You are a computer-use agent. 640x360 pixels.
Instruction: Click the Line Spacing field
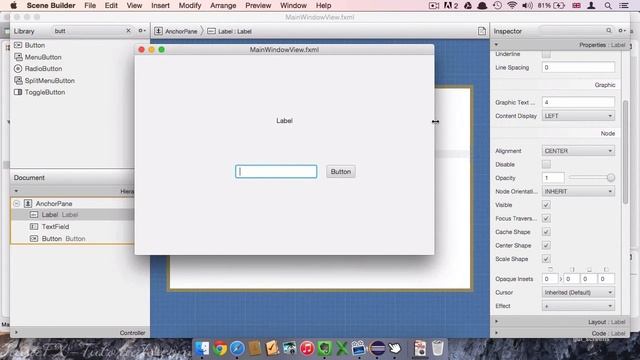point(578,67)
